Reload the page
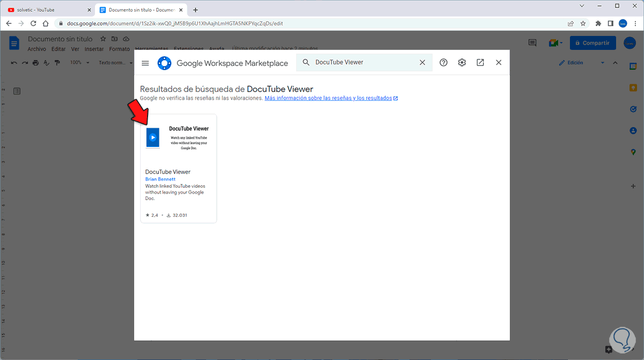 click(33, 24)
